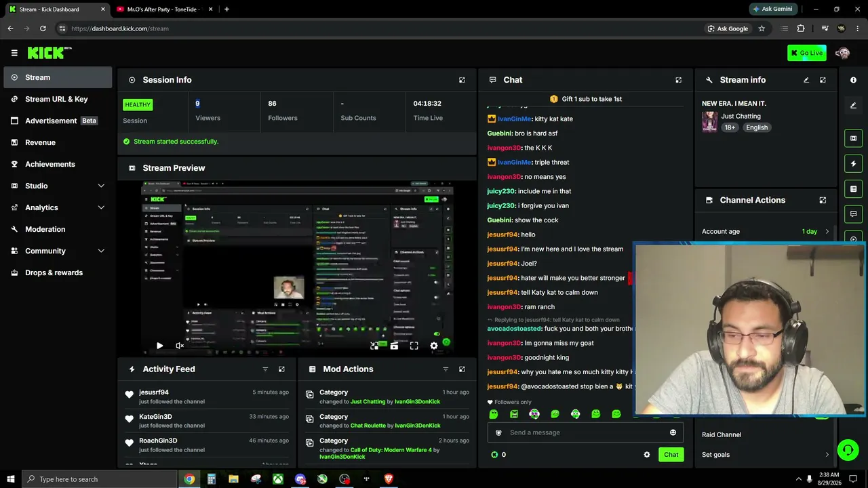This screenshot has width=868, height=488.
Task: Click KateGin3D in the Activity Feed
Action: point(155,417)
